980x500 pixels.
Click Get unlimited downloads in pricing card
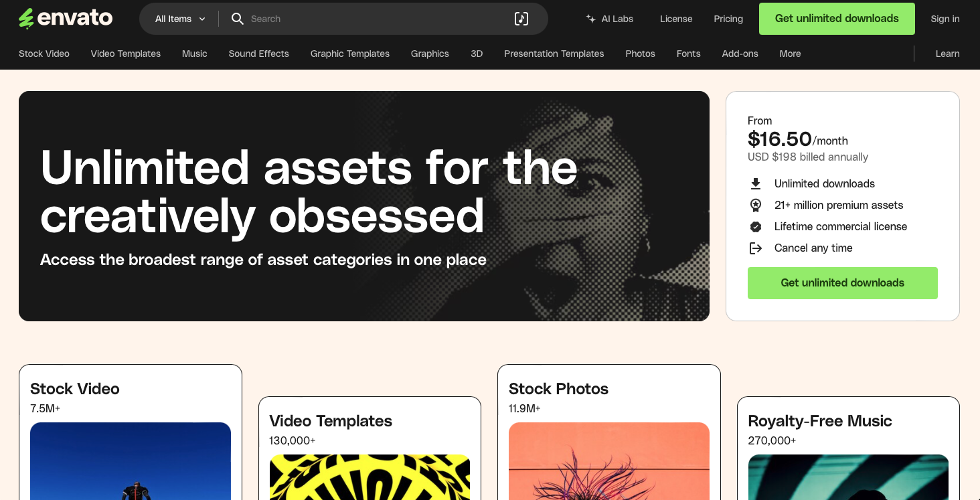[x=843, y=282]
